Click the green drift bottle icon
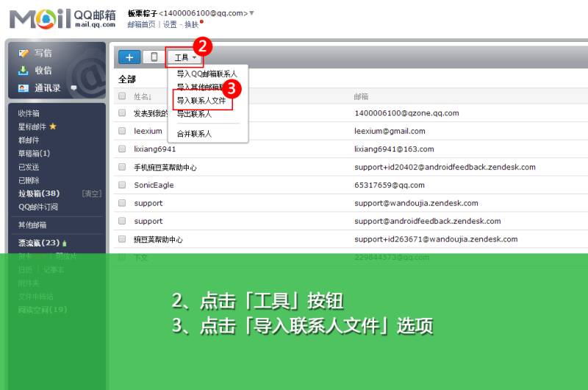588x390 pixels. click(65, 244)
